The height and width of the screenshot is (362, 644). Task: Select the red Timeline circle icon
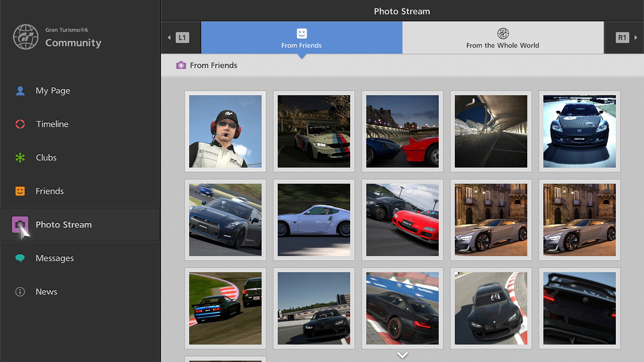[20, 124]
